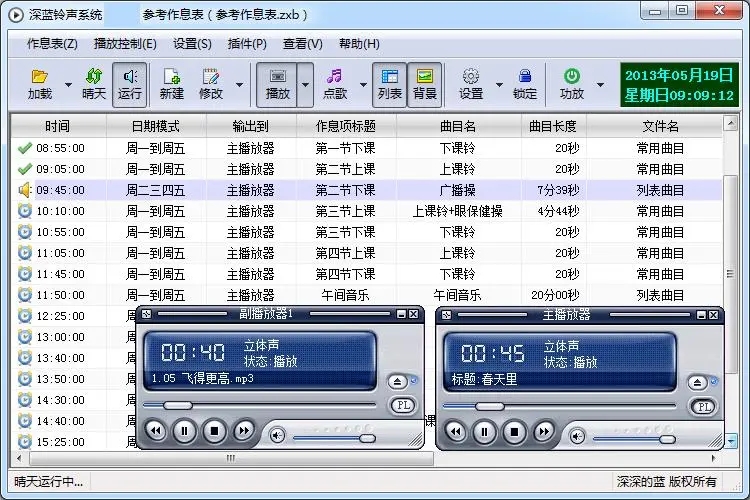Image resolution: width=750 pixels, height=500 pixels.
Task: Click the 曲目名 column header
Action: pos(458,126)
